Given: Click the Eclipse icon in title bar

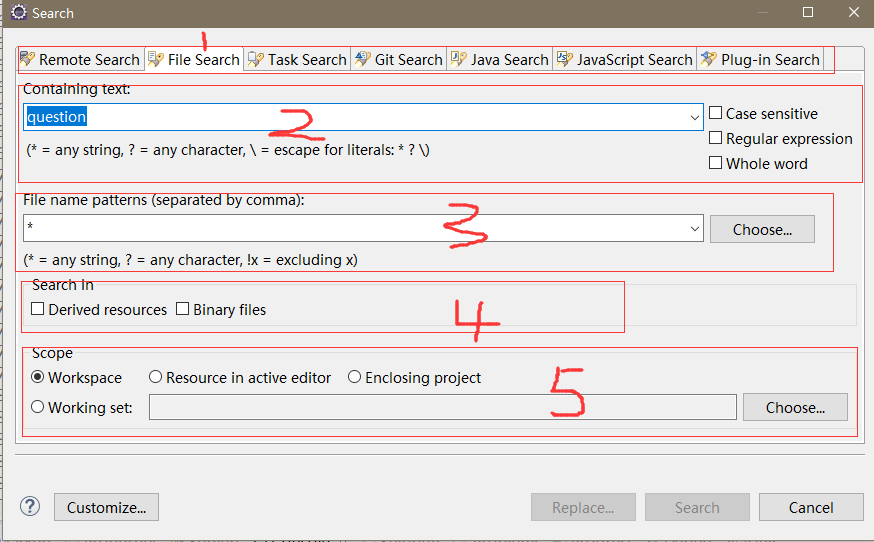Looking at the screenshot, I should click(18, 13).
